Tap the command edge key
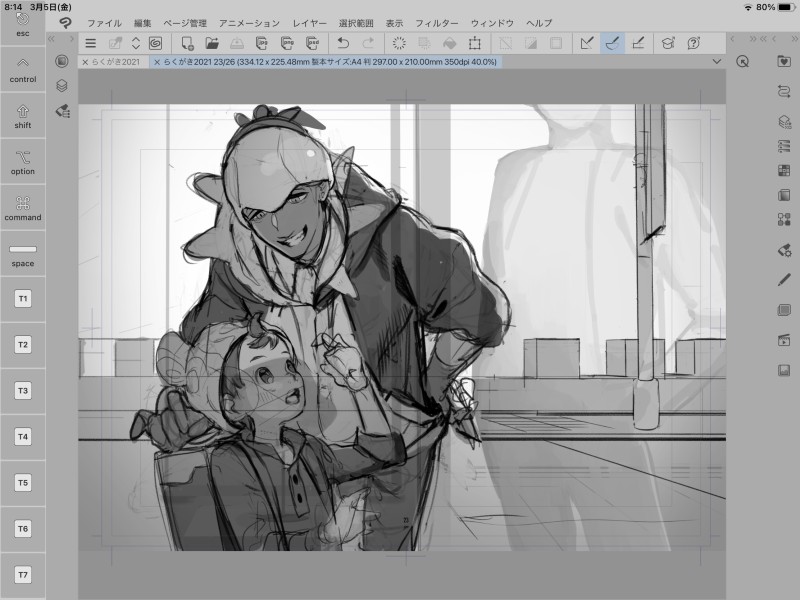800x600 pixels. click(22, 208)
